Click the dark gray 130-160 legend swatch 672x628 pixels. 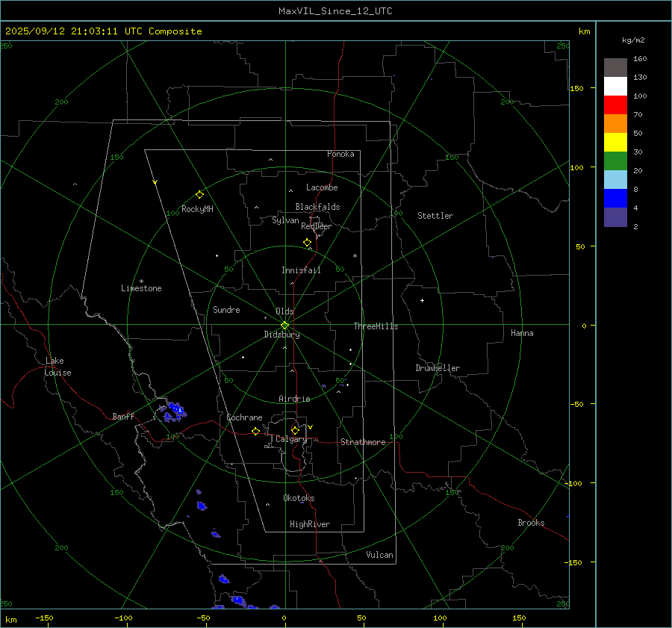pos(615,68)
